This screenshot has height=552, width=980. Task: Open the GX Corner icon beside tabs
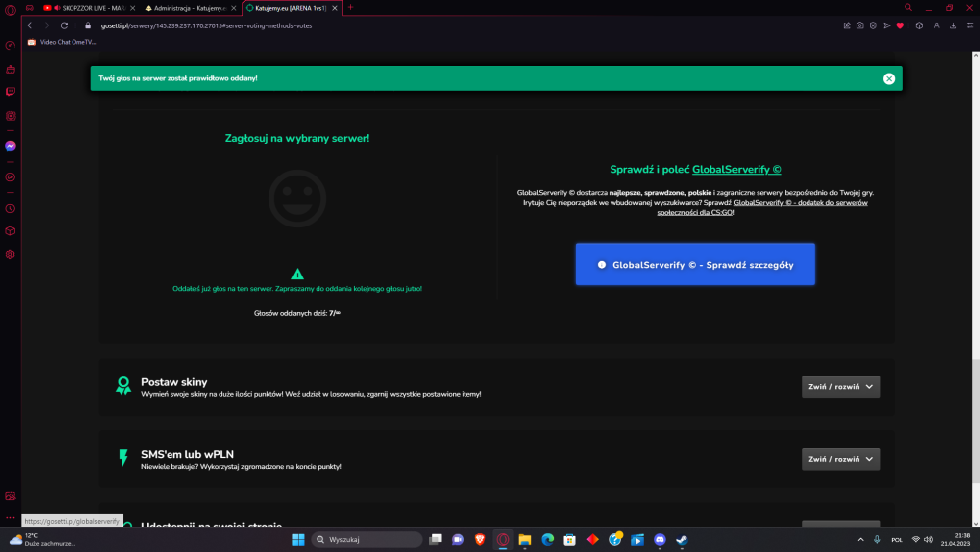tap(30, 8)
